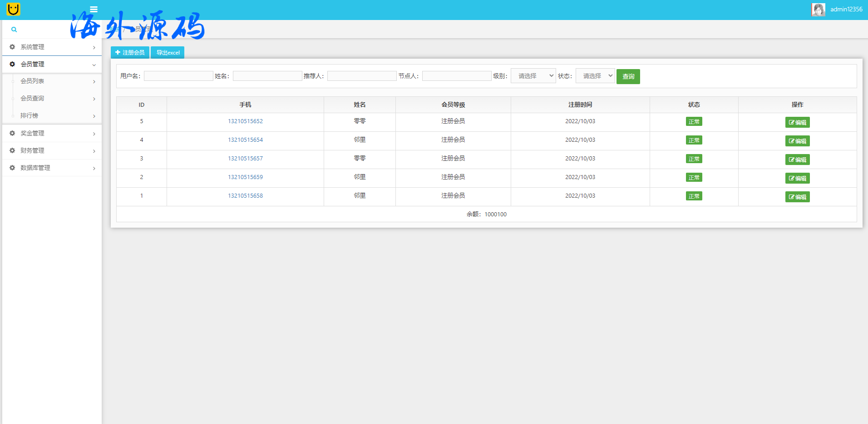Open the 状态 status dropdown
Screen dimensions: 868x424
click(x=595, y=76)
